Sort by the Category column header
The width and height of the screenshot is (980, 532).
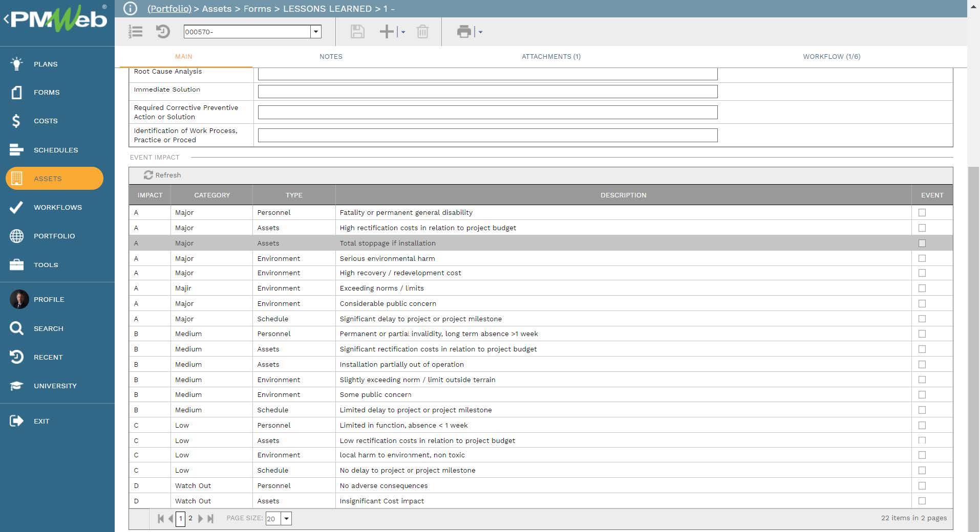point(212,195)
